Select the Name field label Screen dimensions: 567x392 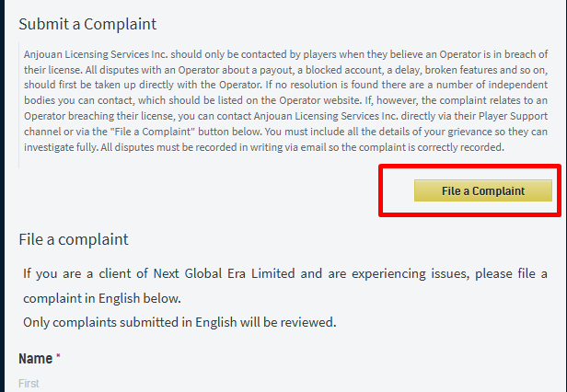coord(35,358)
